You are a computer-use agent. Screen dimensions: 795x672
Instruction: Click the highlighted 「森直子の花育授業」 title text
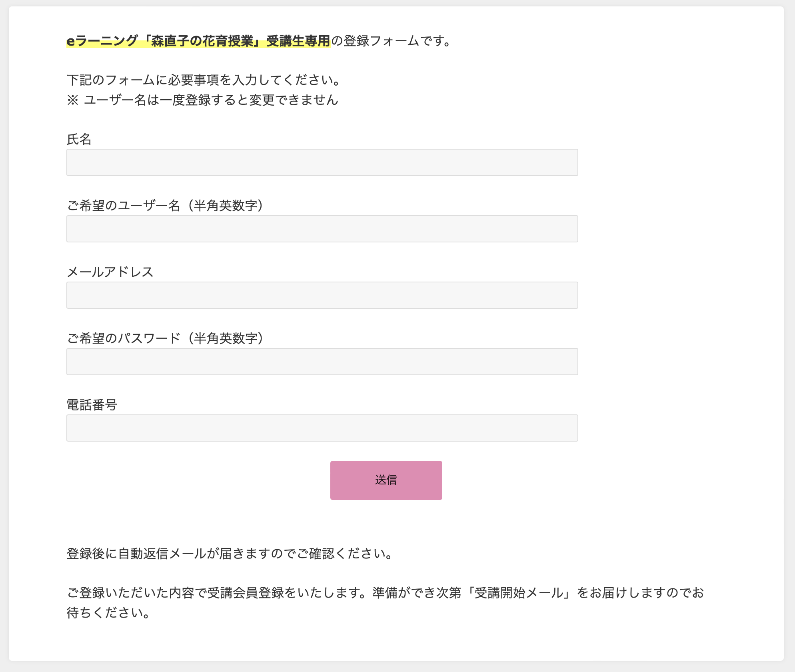point(202,41)
